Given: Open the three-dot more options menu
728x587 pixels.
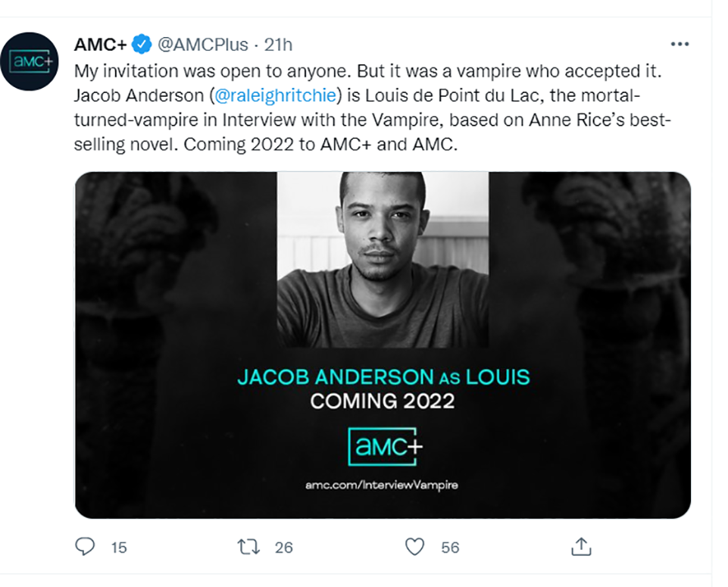Looking at the screenshot, I should tap(680, 44).
